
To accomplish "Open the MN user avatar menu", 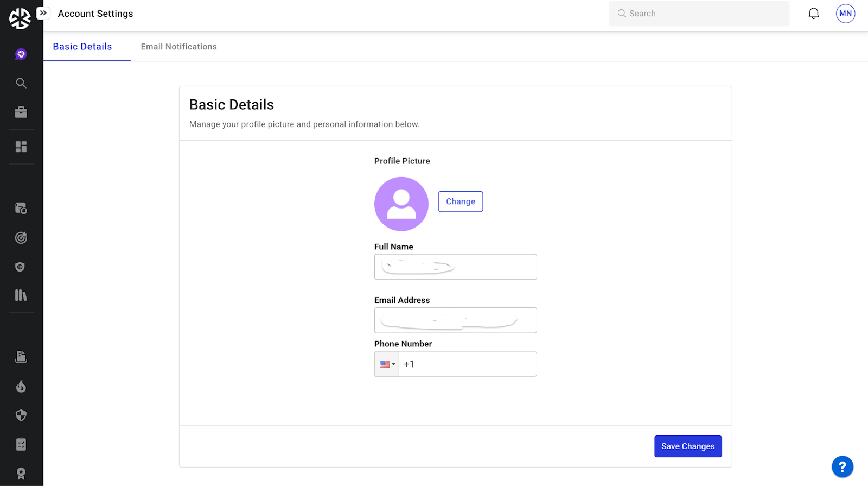I will click(x=845, y=14).
